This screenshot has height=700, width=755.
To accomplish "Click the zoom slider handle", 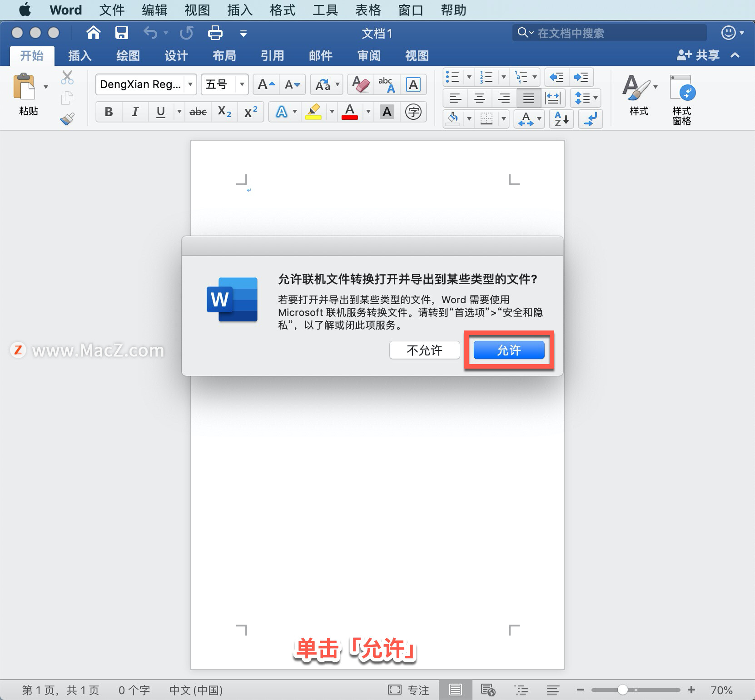I will (x=622, y=690).
